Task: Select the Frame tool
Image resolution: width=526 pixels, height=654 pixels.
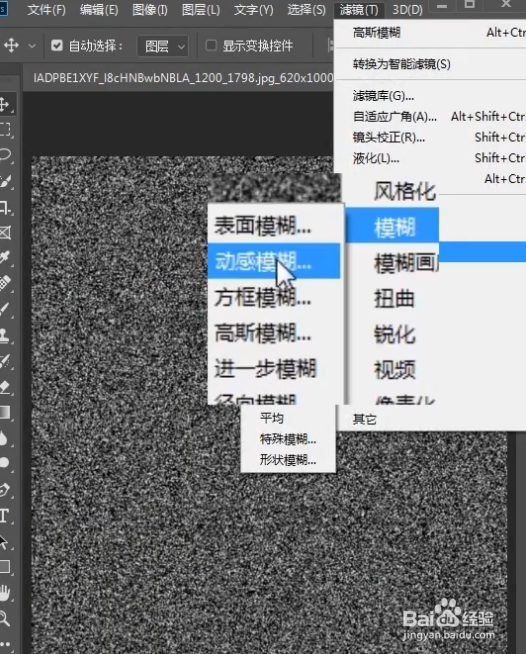Action: coord(5,232)
